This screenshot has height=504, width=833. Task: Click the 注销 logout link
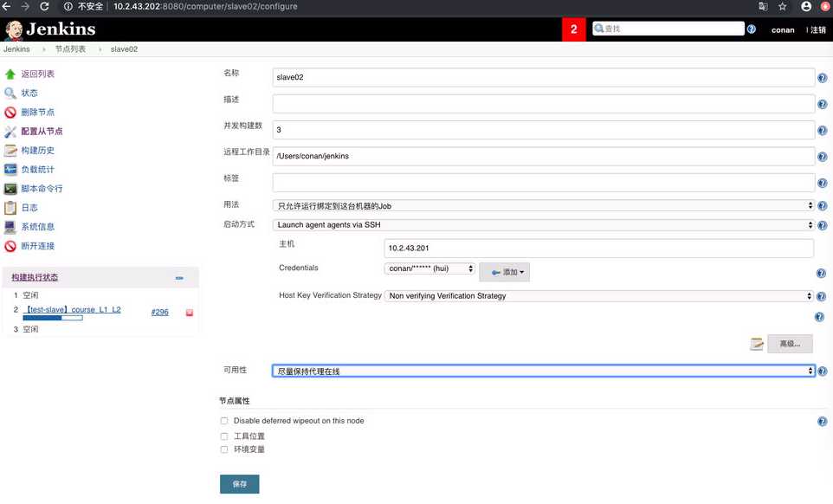click(817, 30)
